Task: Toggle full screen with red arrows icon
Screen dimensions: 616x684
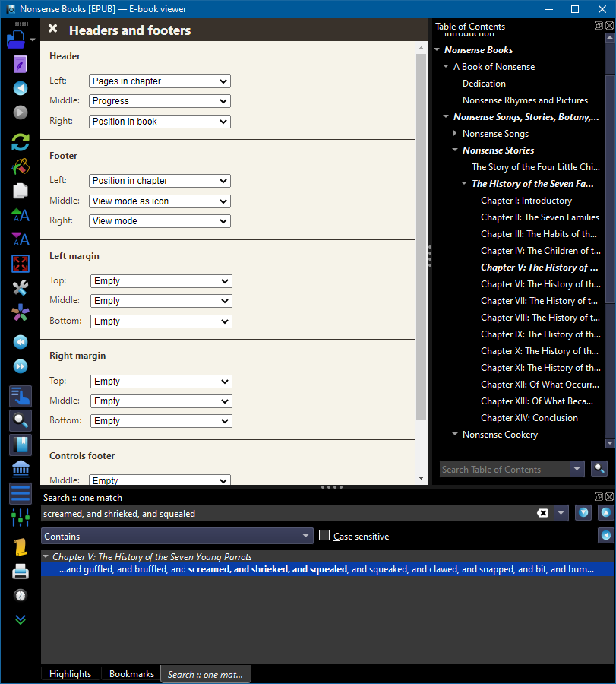Action: [20, 264]
